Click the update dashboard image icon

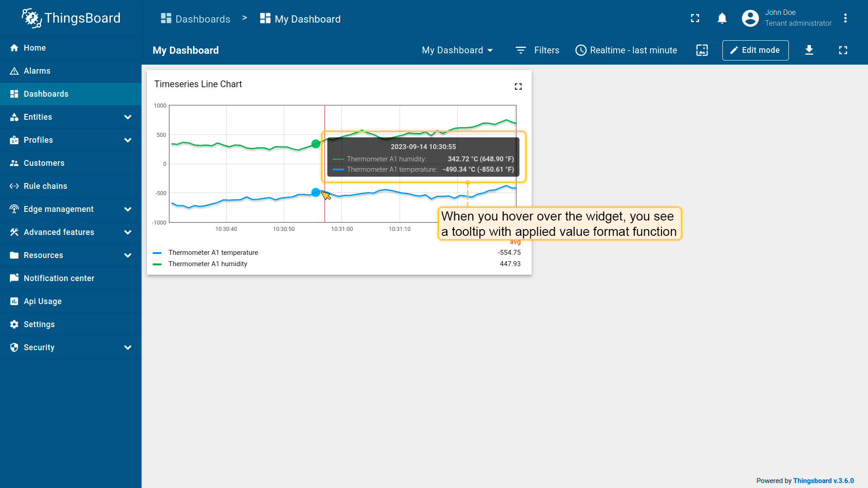click(702, 50)
